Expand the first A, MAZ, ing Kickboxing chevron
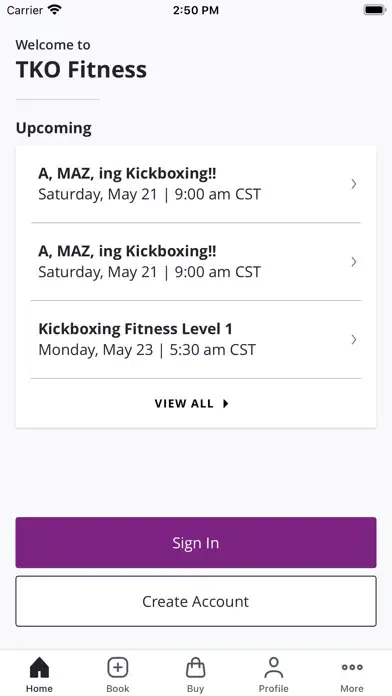 click(x=354, y=184)
